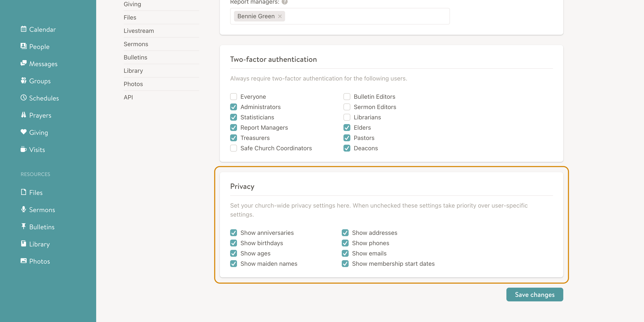Click the Giving heart icon
This screenshot has width=644, height=322.
click(23, 132)
